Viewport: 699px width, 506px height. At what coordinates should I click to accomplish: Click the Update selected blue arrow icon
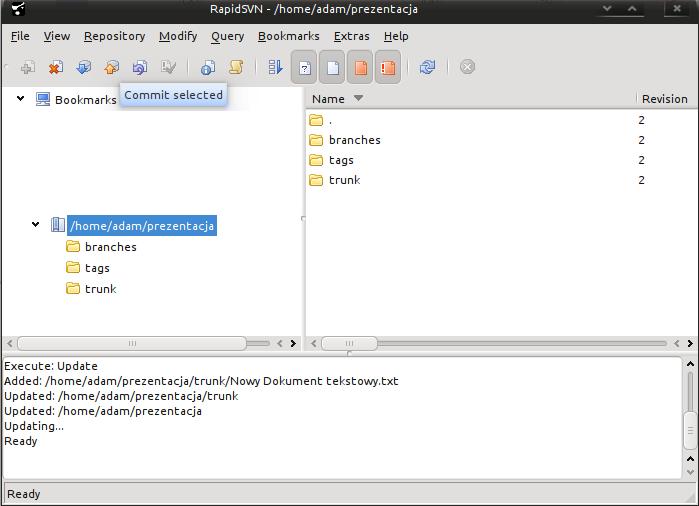tap(83, 68)
